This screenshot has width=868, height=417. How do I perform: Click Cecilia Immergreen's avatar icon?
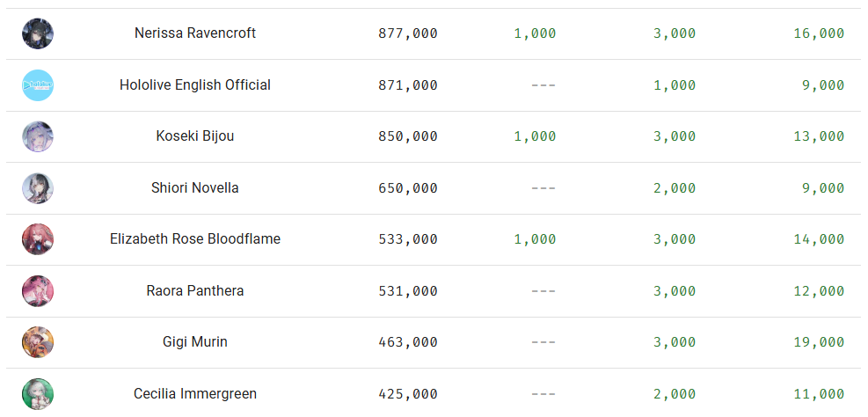click(38, 393)
